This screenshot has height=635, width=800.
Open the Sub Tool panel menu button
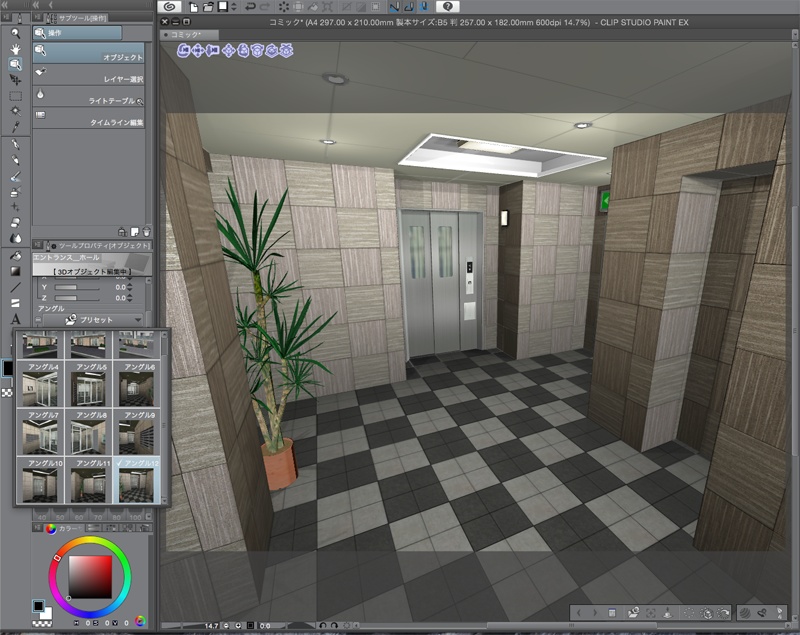tap(38, 18)
